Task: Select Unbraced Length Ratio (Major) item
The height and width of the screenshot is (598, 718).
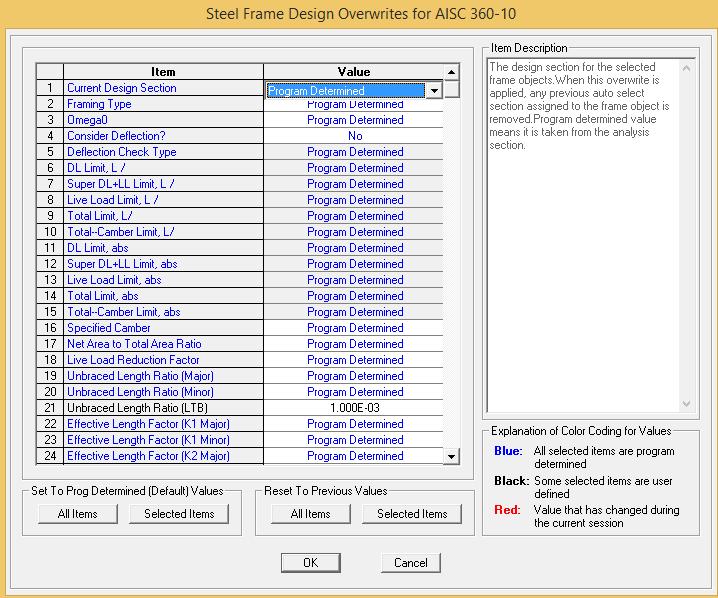Action: [x=163, y=376]
